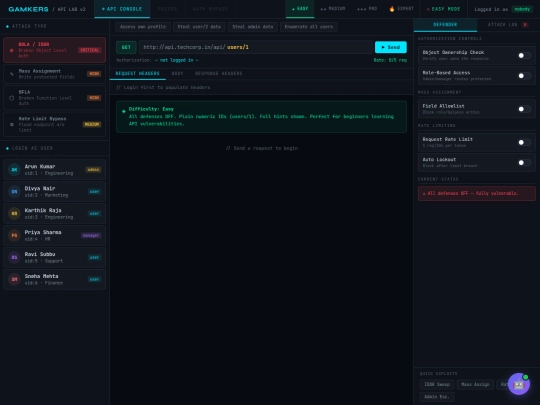Click the 'Rate: 0/5 req' counter
The image size is (540, 405).
pos(390,60)
